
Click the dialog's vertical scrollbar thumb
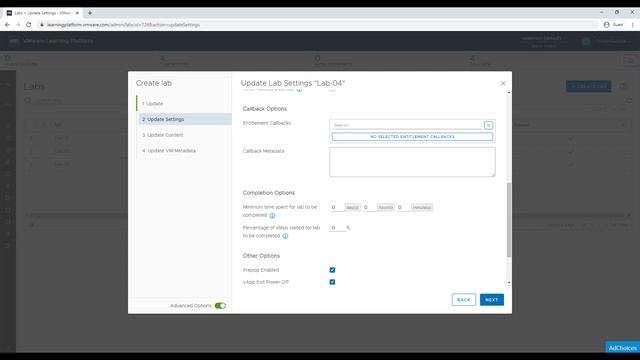pos(509,220)
